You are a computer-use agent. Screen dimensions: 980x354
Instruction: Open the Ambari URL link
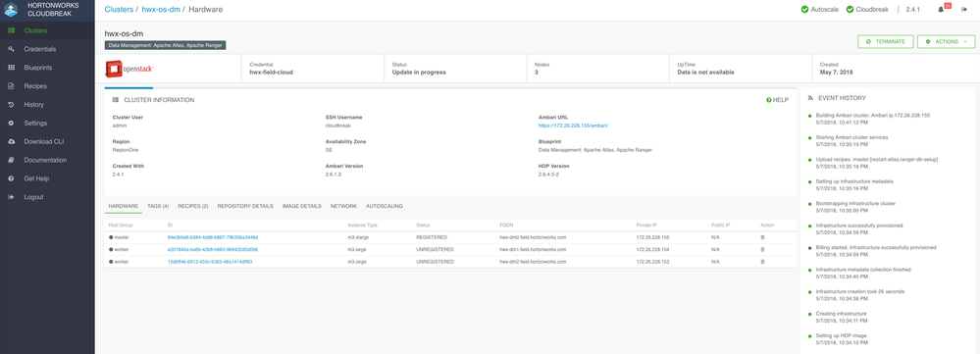(x=573, y=126)
